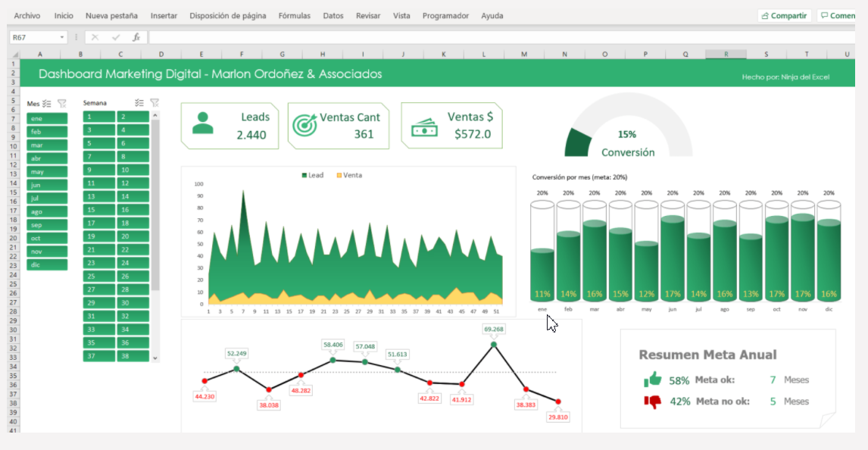Open the Archivo menu
This screenshot has width=868, height=450.
click(x=27, y=14)
